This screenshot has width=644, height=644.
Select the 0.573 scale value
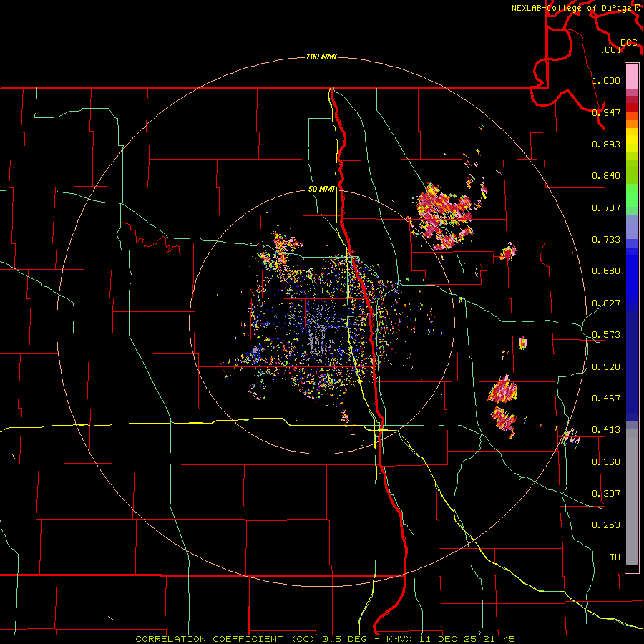606,335
